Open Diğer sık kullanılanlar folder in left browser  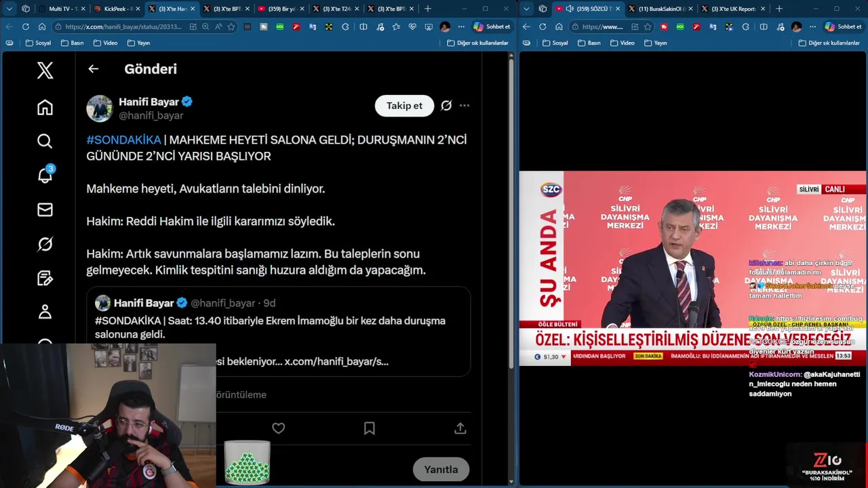click(477, 43)
